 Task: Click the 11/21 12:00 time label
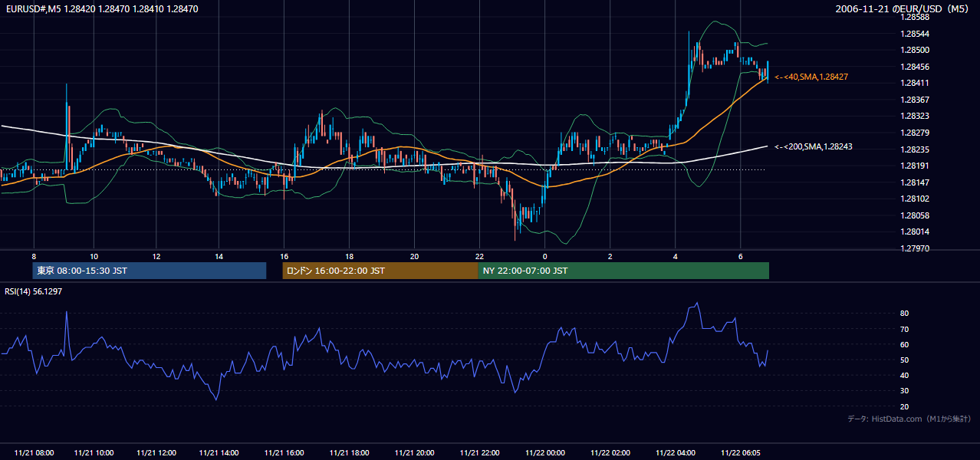(x=156, y=452)
